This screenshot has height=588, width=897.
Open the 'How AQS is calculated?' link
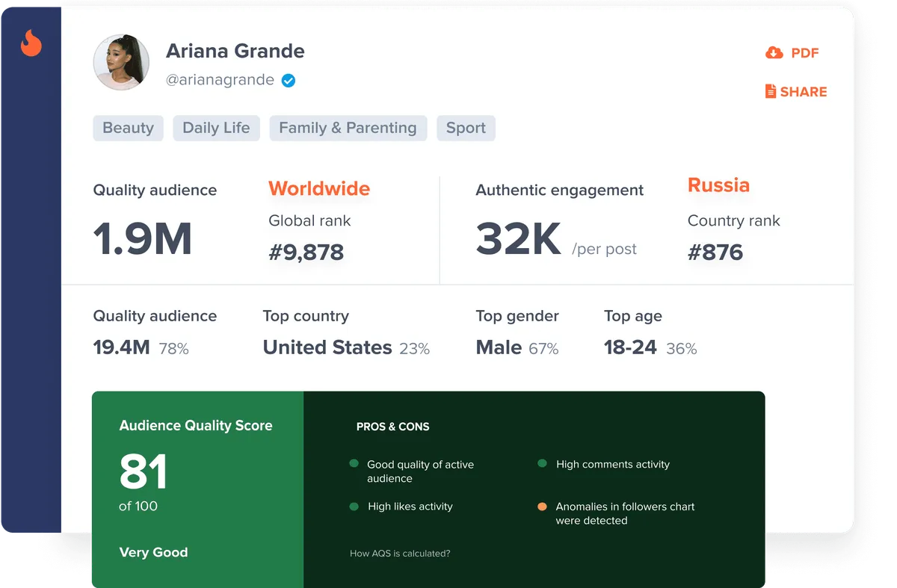pos(400,554)
